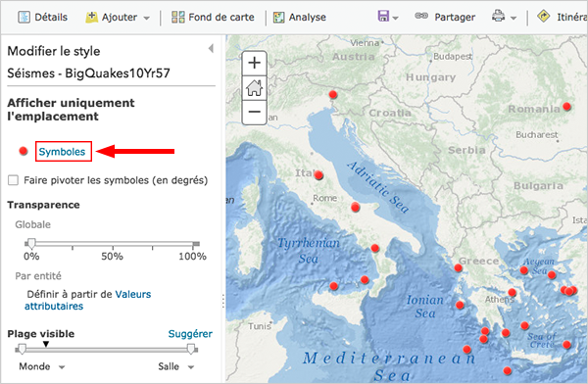Open Valeurs attributaires link

pyautogui.click(x=88, y=300)
